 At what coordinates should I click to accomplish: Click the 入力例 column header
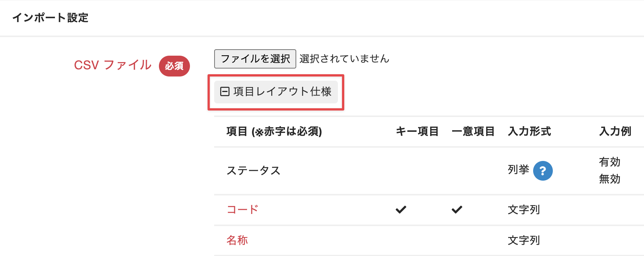pyautogui.click(x=615, y=131)
